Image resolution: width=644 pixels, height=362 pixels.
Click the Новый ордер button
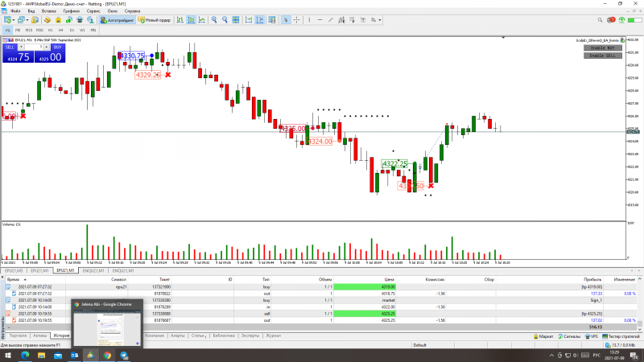155,19
